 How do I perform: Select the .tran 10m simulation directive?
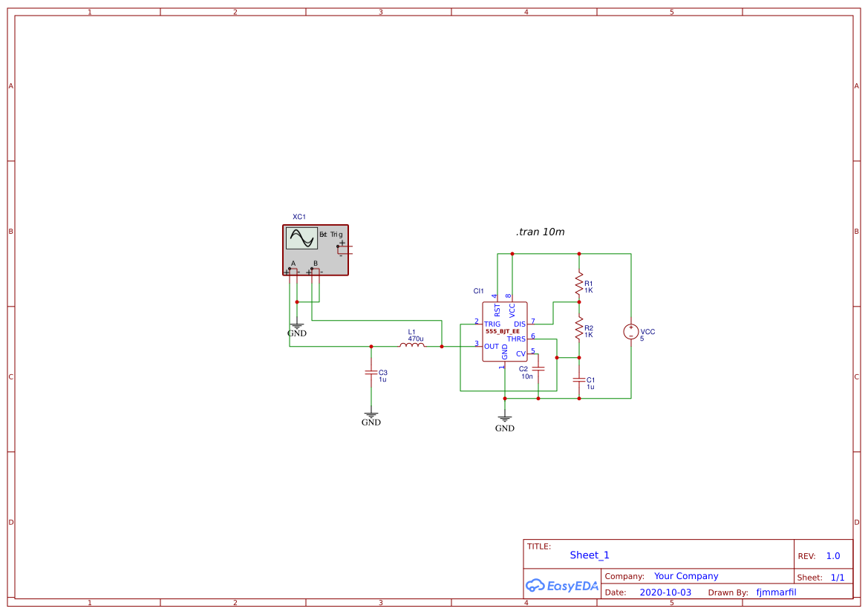click(x=538, y=232)
